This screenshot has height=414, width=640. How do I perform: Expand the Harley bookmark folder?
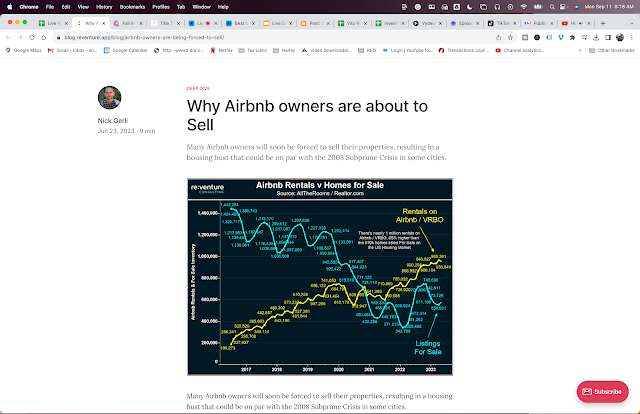point(284,50)
